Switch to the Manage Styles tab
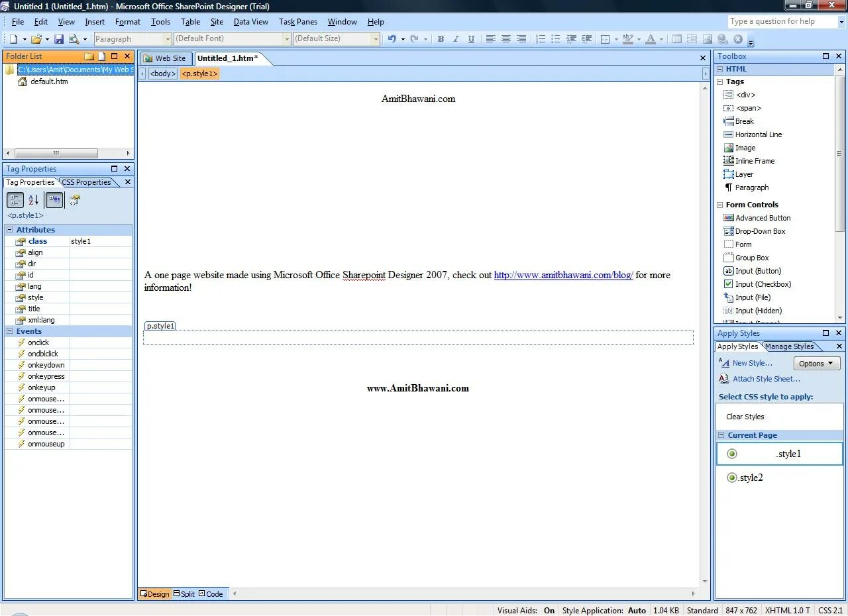This screenshot has width=848, height=616. click(789, 346)
